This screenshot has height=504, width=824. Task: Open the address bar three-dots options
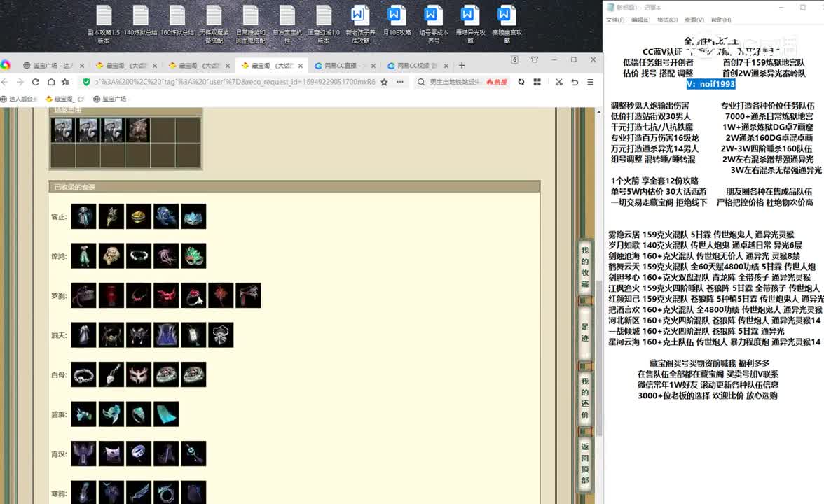[x=400, y=82]
